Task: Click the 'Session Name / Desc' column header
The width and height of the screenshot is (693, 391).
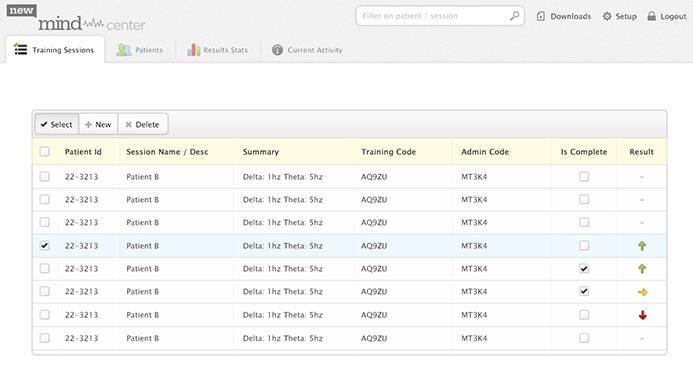Action: click(x=167, y=152)
